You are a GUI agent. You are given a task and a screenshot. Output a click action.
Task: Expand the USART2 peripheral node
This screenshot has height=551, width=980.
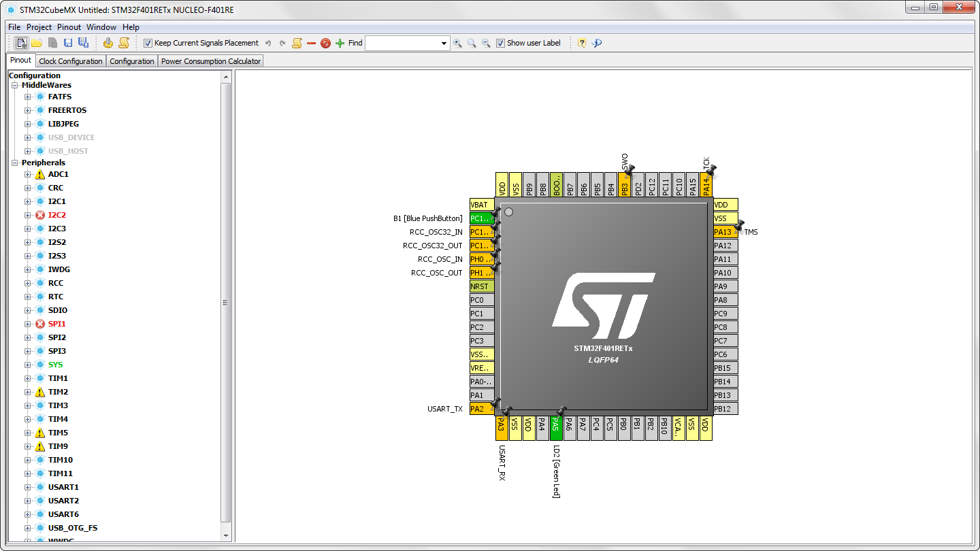[x=28, y=501]
